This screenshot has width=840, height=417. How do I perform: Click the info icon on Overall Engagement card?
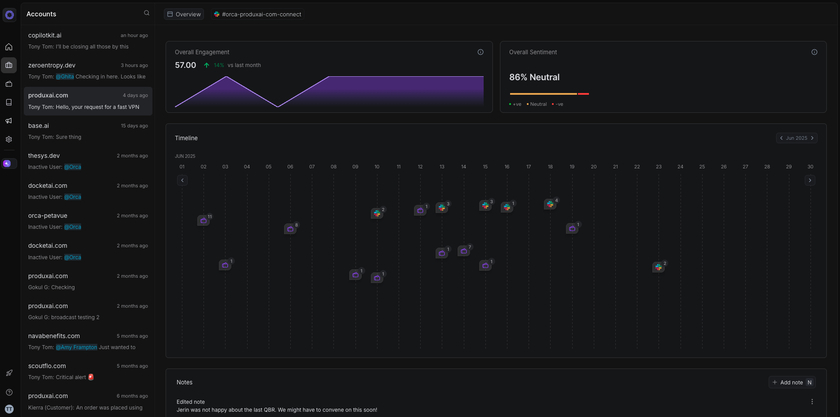(x=480, y=52)
